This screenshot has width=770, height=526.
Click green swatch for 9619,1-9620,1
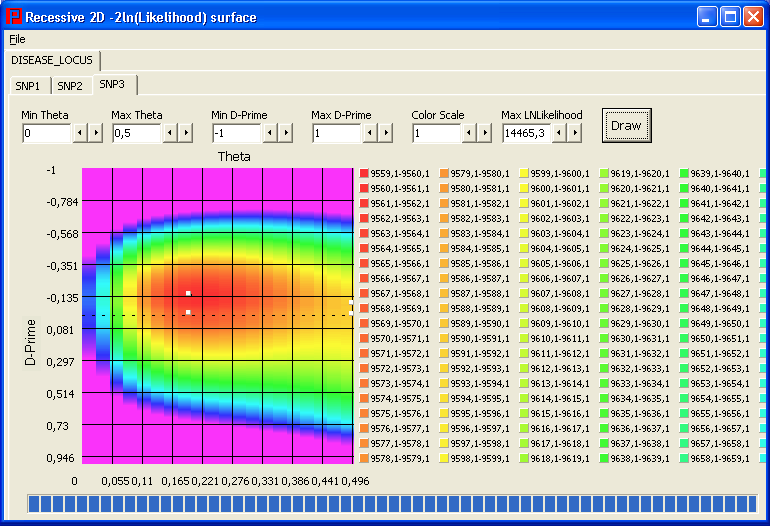(604, 173)
